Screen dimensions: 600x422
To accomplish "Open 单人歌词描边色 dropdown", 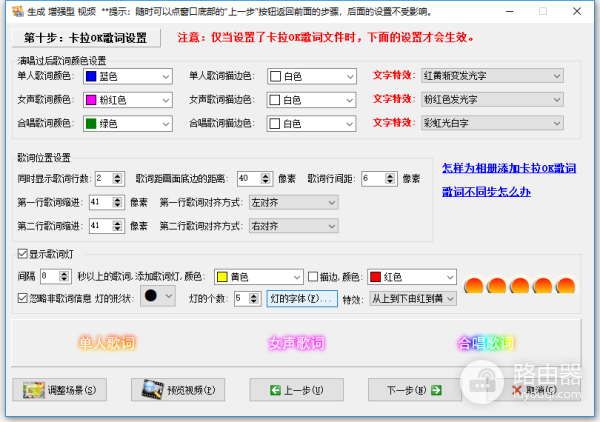I will coord(311,77).
